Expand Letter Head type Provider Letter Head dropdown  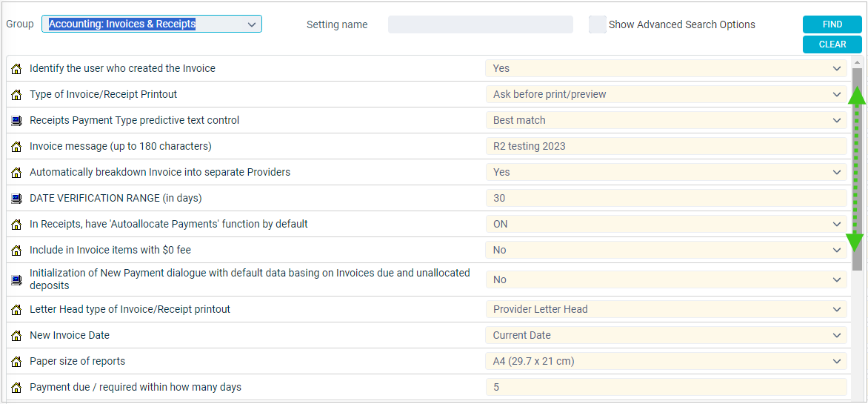point(666,309)
